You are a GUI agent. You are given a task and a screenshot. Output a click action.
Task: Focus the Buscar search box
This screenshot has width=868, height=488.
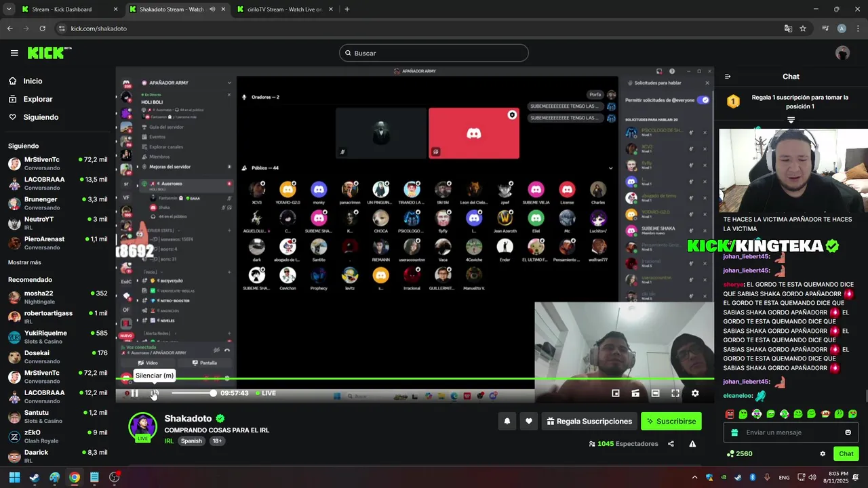click(x=434, y=53)
